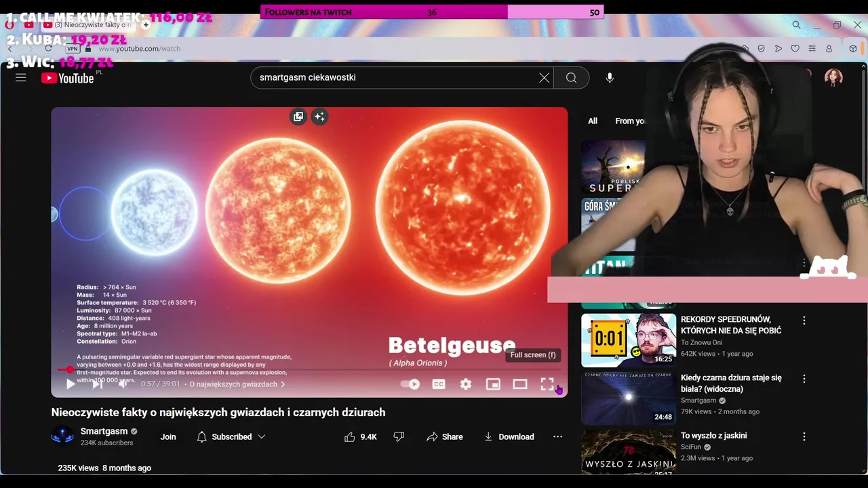868x488 pixels.
Task: Open 'To wyszło z jaskini' thumbnail
Action: [x=629, y=452]
